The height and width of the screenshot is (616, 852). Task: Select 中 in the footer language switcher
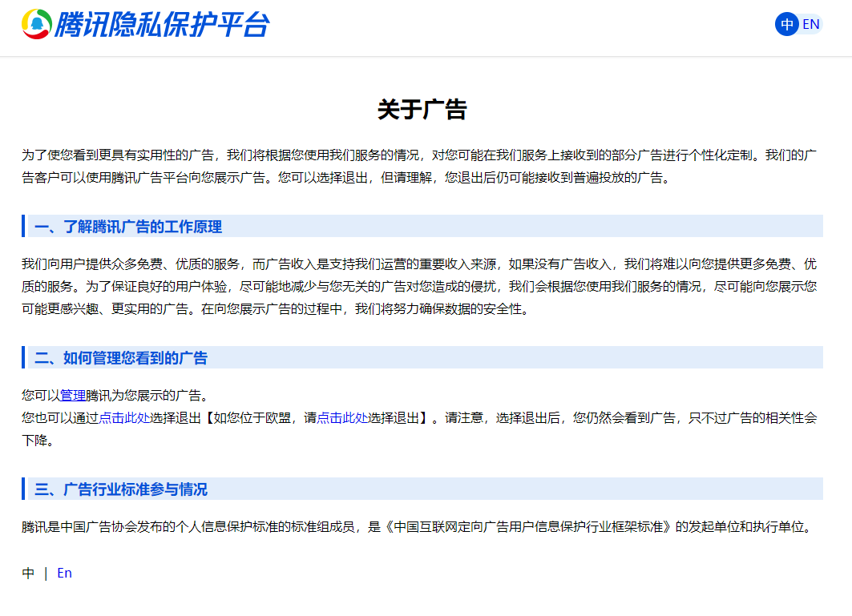pos(29,573)
